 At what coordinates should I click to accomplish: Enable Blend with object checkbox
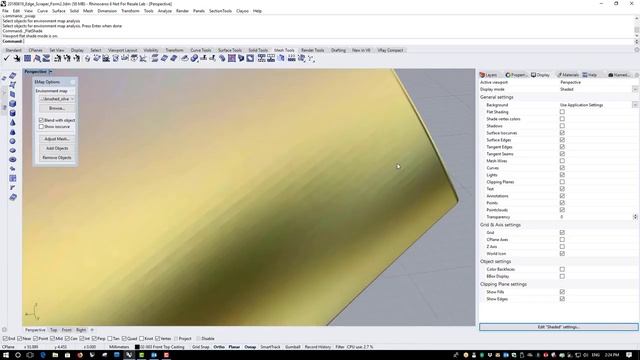pos(41,120)
